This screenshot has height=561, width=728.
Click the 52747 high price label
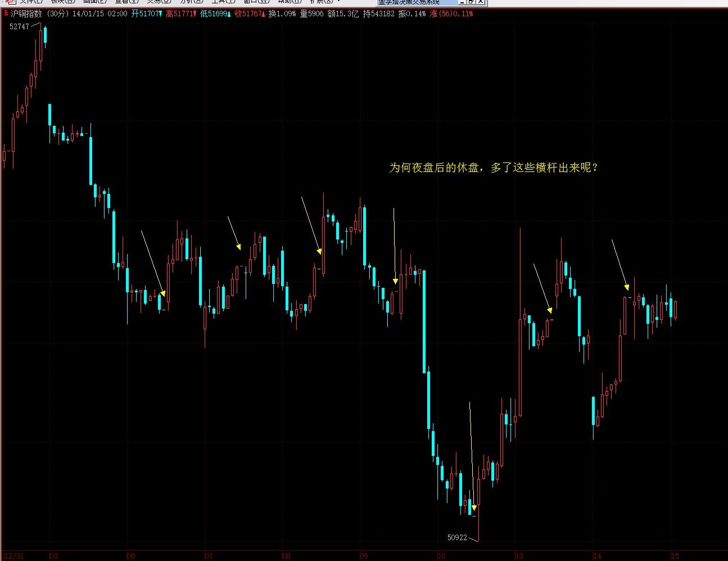pos(19,26)
